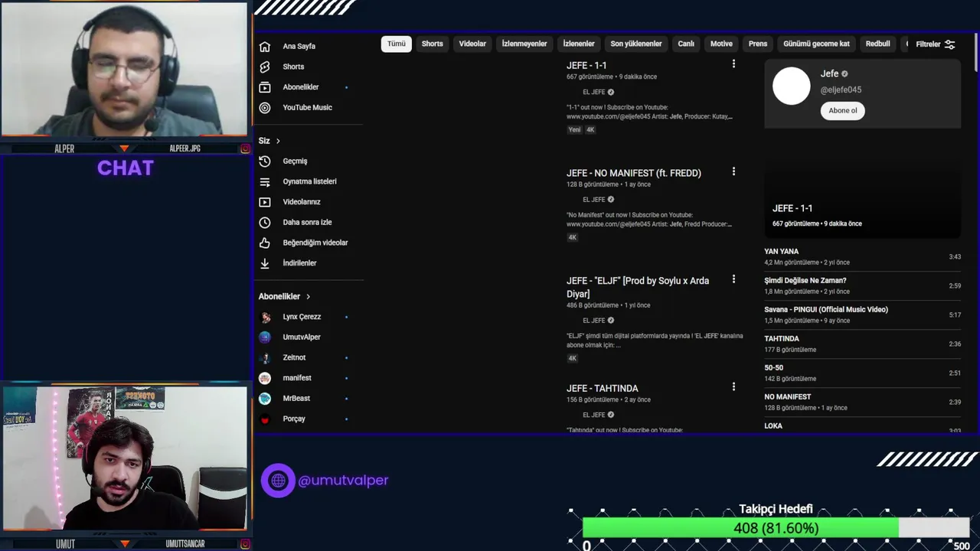Open UmutvAlper channel avatar
Image resolution: width=980 pixels, height=551 pixels.
[x=265, y=337]
